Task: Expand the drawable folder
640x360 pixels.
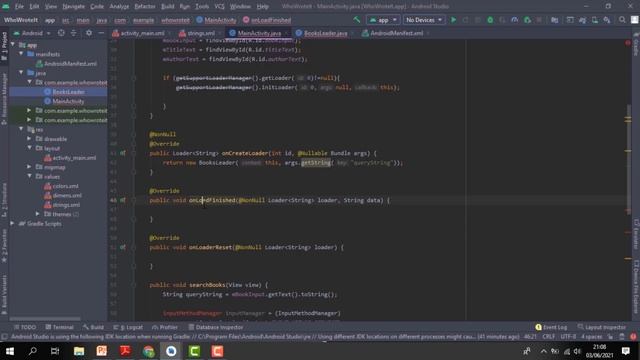Action: [x=29, y=139]
